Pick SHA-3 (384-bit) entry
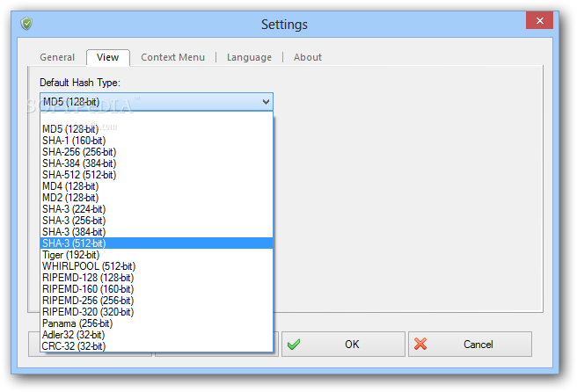 pyautogui.click(x=157, y=232)
